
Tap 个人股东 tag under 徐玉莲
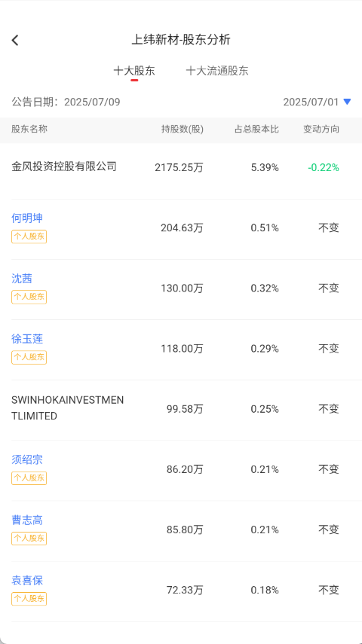(x=29, y=357)
